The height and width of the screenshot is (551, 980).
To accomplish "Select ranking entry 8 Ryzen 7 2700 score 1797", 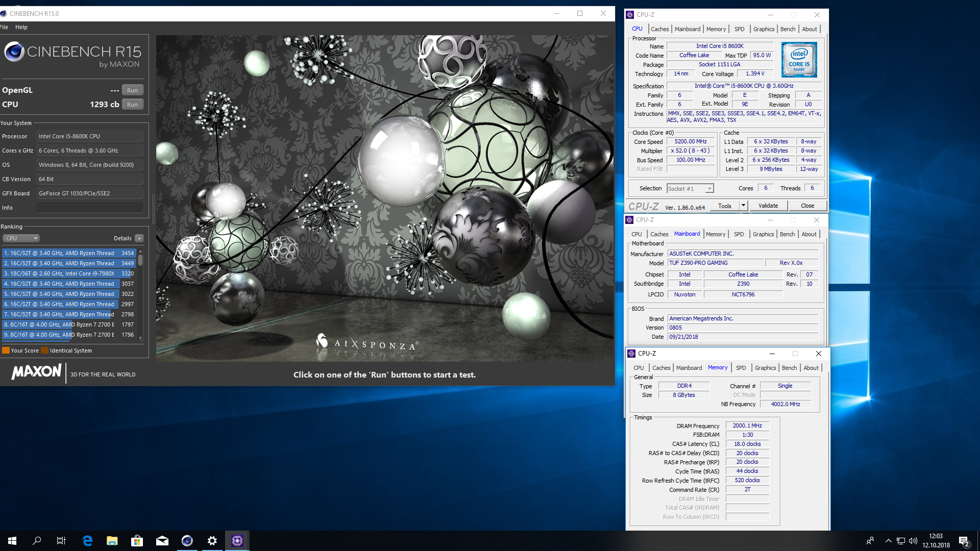I will [69, 324].
